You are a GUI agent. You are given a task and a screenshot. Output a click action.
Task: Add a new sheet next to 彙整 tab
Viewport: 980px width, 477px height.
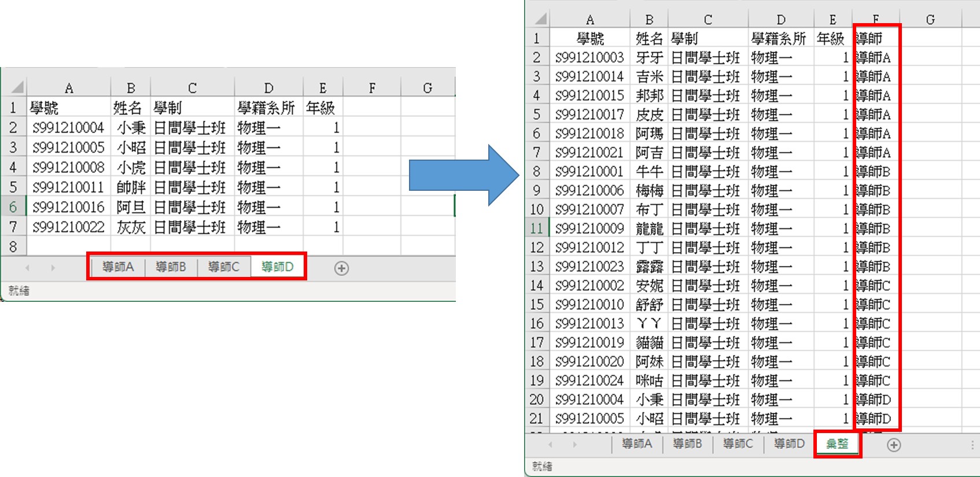pyautogui.click(x=894, y=445)
